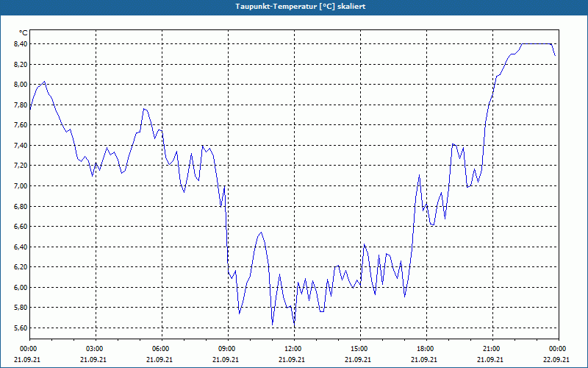
Task: Select the '6,60' tick label
Action: [x=21, y=227]
